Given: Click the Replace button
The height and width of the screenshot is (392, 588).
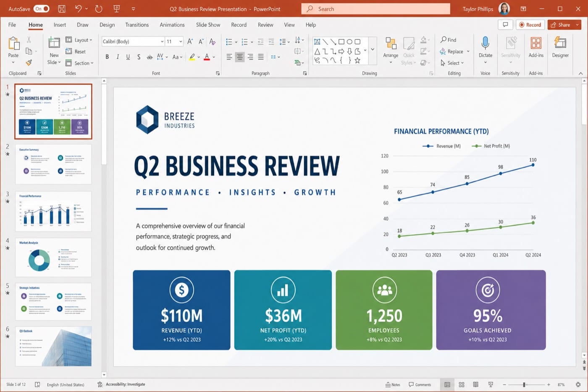Looking at the screenshot, I should 451,51.
